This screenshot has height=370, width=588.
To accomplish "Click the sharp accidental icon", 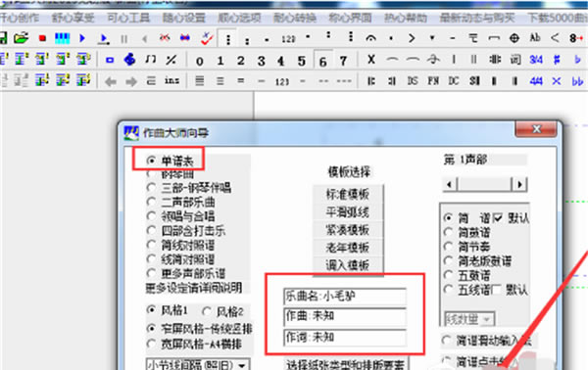I will point(557,60).
